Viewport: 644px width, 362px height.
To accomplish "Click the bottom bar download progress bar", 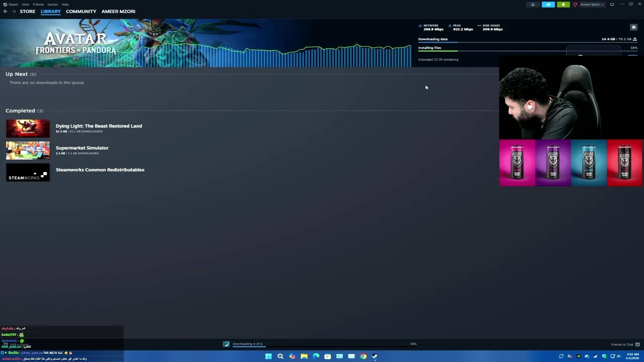I will click(x=325, y=347).
